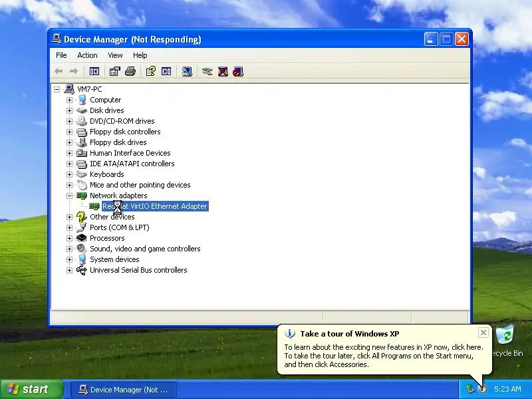
Task: Toggle the console tree show/hide icon
Action: (94, 71)
